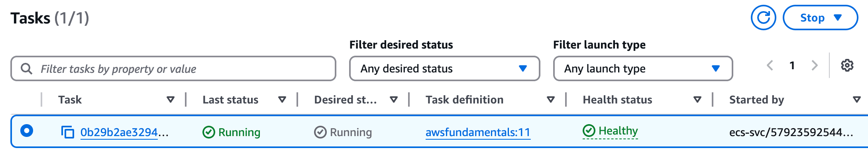Viewport: 868px width, 156px height.
Task: Click the Healthy status label
Action: click(618, 131)
